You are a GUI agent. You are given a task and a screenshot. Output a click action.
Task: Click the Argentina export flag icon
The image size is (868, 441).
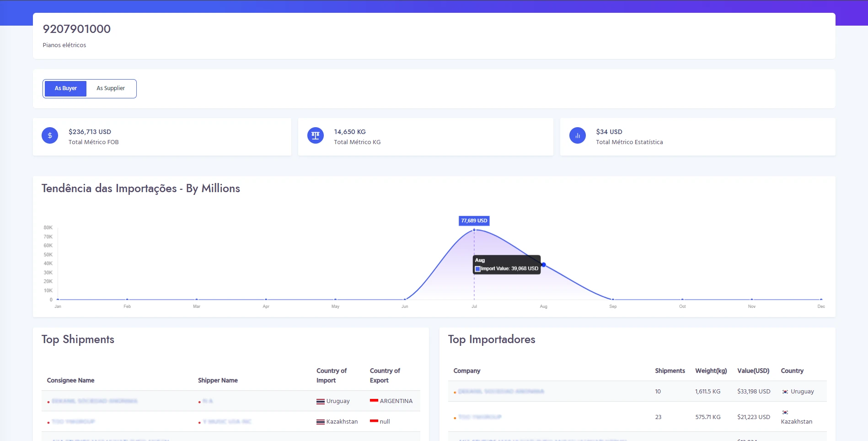pyautogui.click(x=374, y=401)
